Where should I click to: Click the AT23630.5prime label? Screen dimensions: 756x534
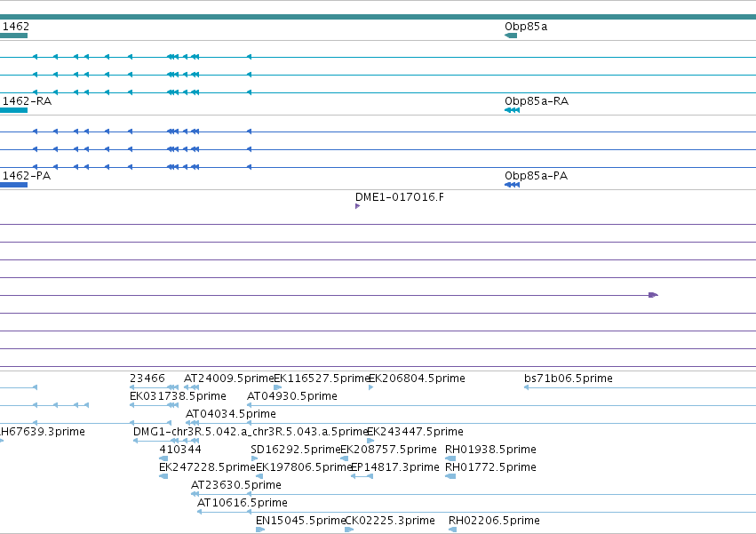pyautogui.click(x=236, y=485)
